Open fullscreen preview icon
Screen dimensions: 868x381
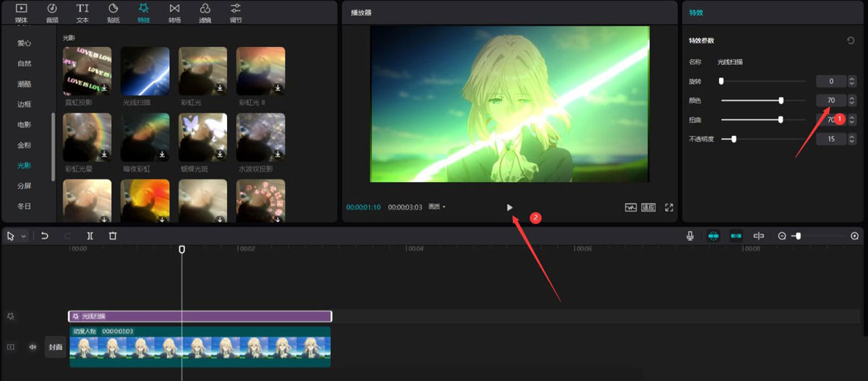pyautogui.click(x=669, y=207)
